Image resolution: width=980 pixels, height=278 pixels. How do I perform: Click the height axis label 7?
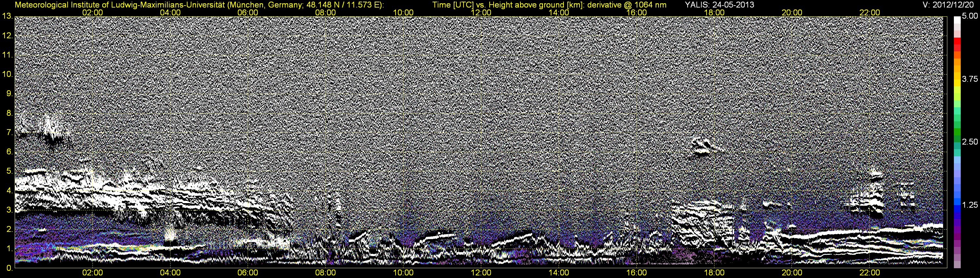click(x=9, y=132)
